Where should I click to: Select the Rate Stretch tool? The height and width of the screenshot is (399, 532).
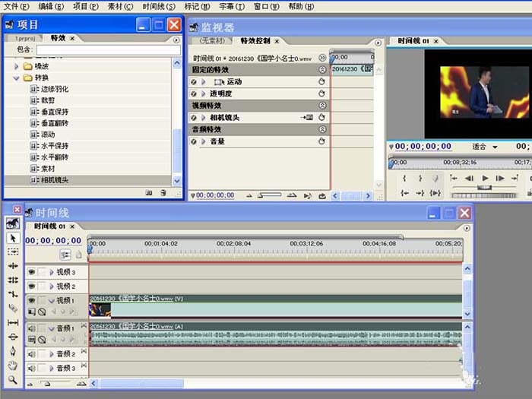(13, 294)
